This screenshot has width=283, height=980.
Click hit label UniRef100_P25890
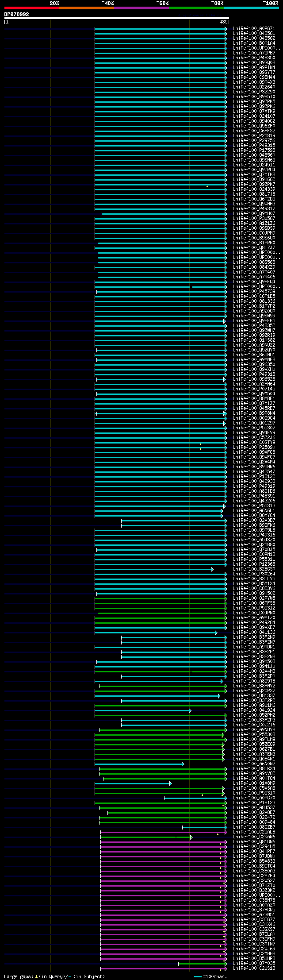pyautogui.click(x=254, y=447)
